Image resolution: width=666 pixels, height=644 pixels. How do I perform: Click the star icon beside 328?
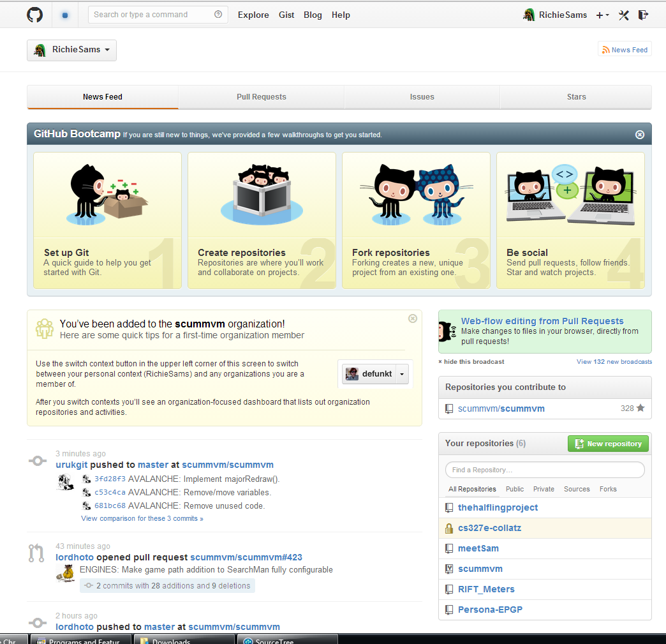point(640,408)
